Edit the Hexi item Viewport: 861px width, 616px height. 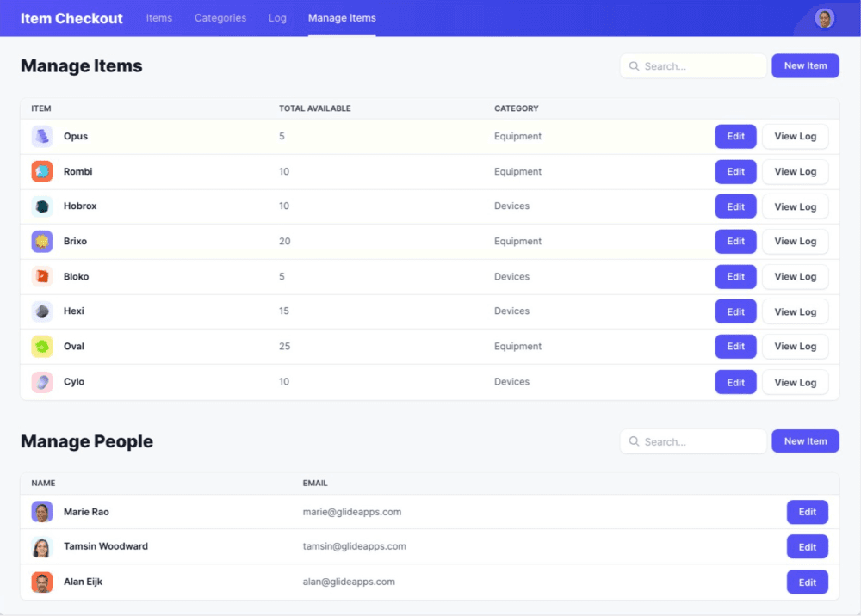click(x=735, y=311)
